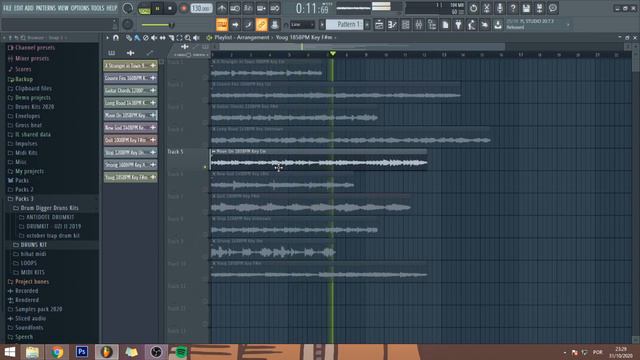The image size is (640, 360).
Task: Expand the 'Drums Kits 2020' folder
Action: point(31,107)
